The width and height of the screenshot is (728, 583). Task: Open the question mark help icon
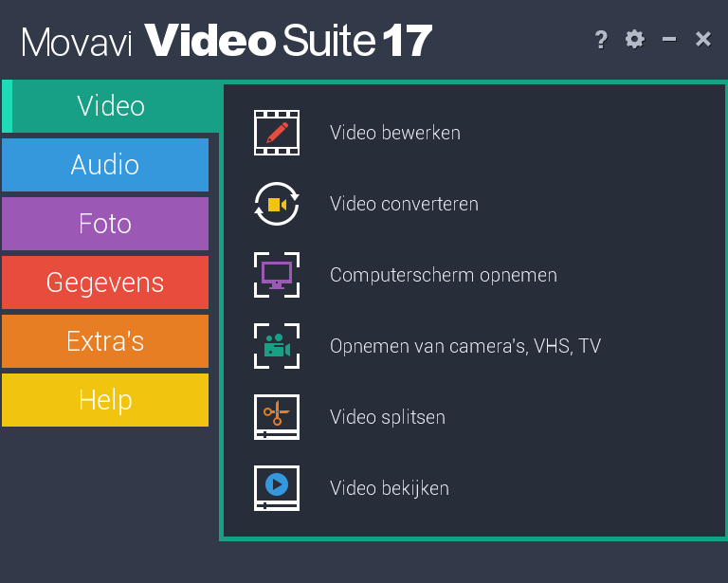tap(601, 40)
